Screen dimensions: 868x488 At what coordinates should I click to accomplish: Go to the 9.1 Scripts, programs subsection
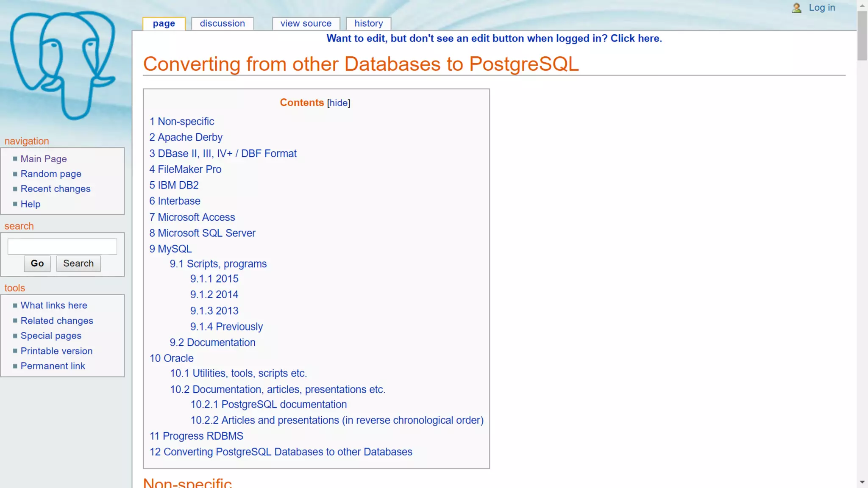coord(218,264)
